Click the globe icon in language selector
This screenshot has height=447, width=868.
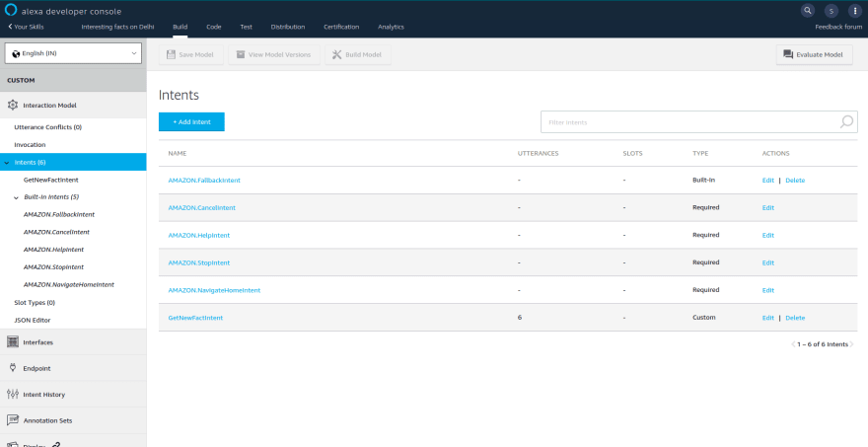(16, 53)
